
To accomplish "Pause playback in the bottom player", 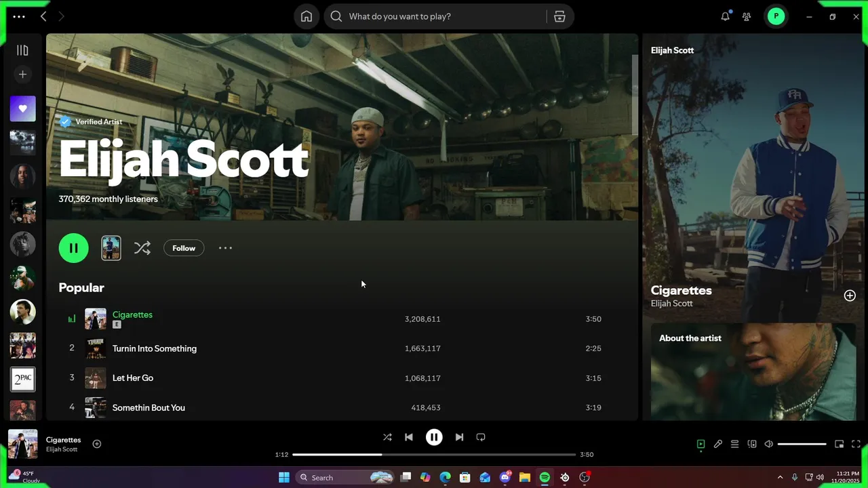I will (434, 437).
